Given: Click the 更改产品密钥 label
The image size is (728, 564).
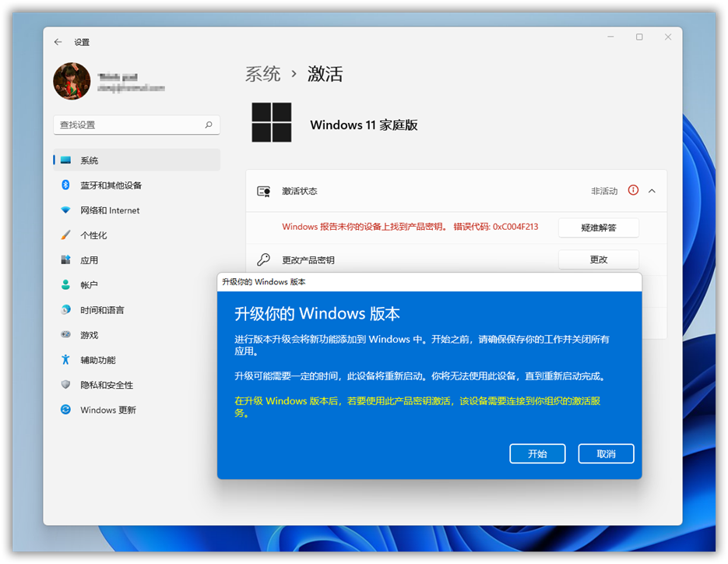Looking at the screenshot, I should tap(308, 260).
